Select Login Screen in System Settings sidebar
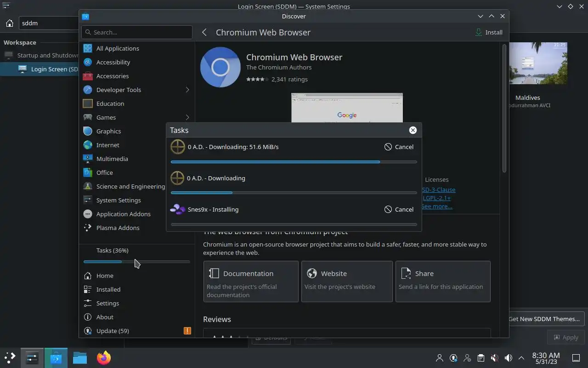The height and width of the screenshot is (368, 588). click(40, 69)
